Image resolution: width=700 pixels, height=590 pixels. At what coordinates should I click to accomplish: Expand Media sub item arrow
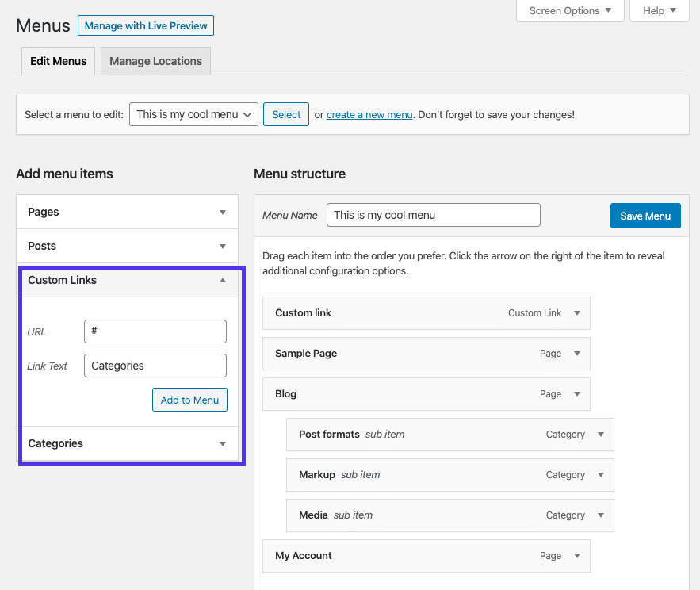(601, 515)
